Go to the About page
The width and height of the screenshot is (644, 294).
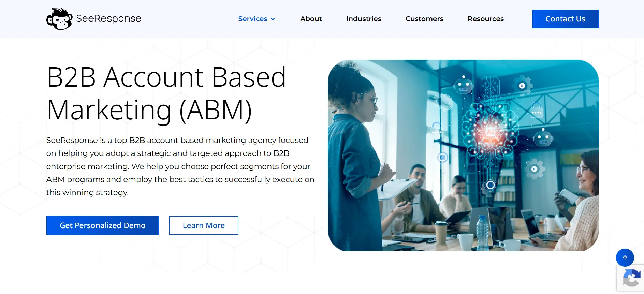311,19
